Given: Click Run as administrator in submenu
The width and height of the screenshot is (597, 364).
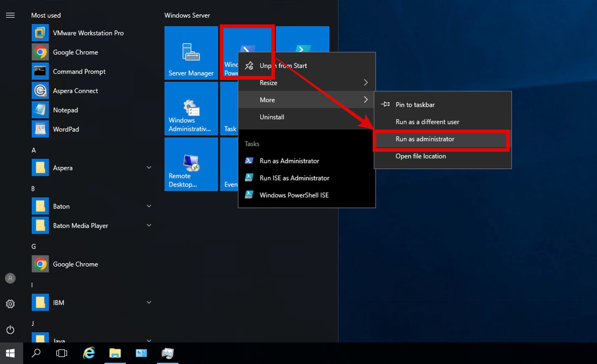Looking at the screenshot, I should [443, 139].
